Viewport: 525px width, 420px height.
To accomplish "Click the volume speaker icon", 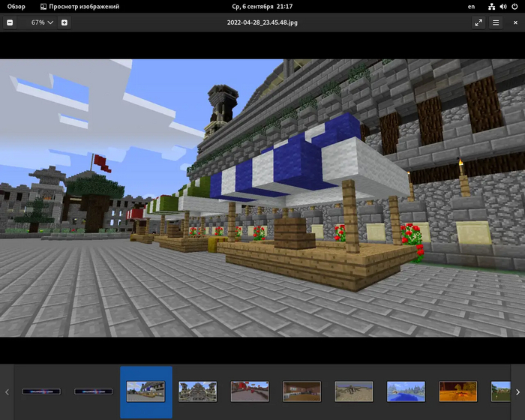I will point(503,6).
